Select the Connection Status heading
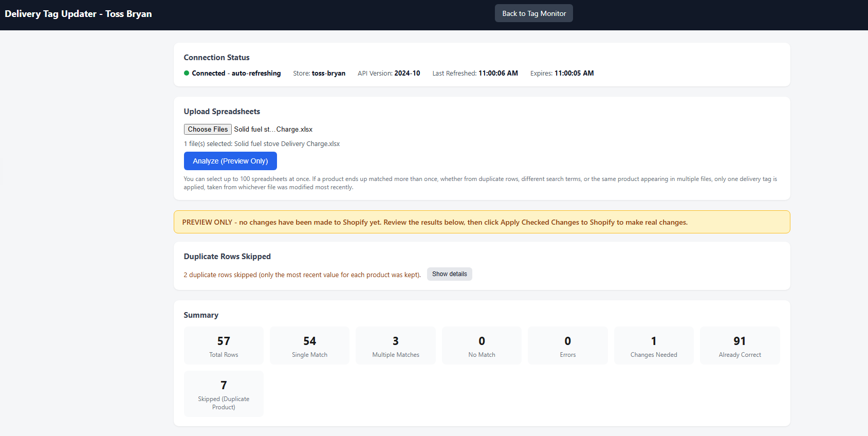The width and height of the screenshot is (868, 436). (216, 58)
